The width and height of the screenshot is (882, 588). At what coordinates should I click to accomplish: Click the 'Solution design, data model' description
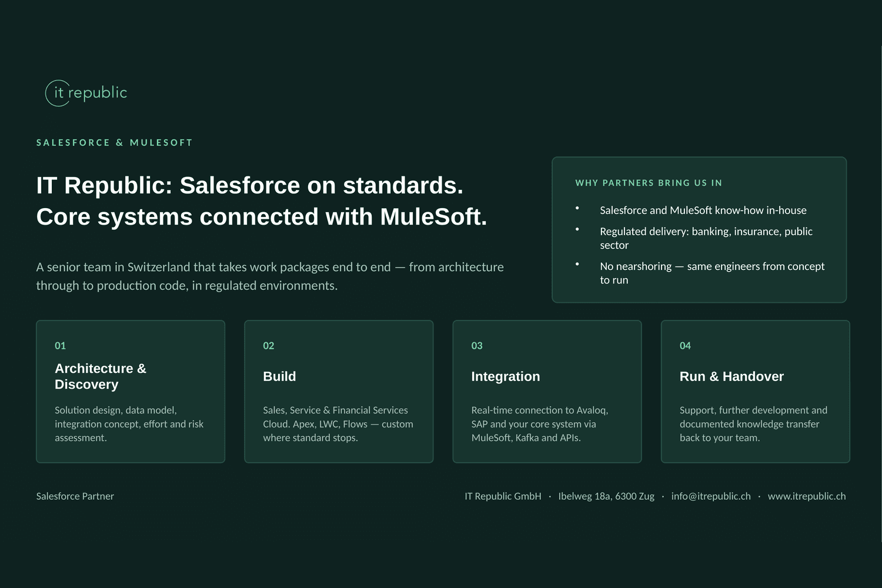129,424
